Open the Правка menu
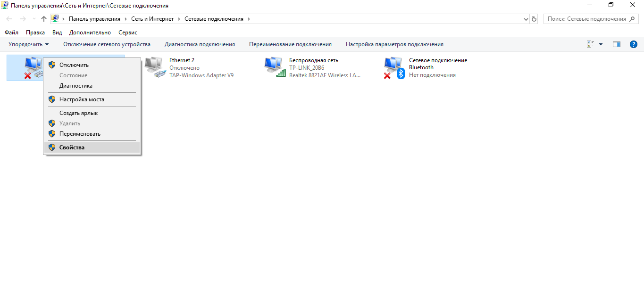Image resolution: width=644 pixels, height=294 pixels. (35, 33)
